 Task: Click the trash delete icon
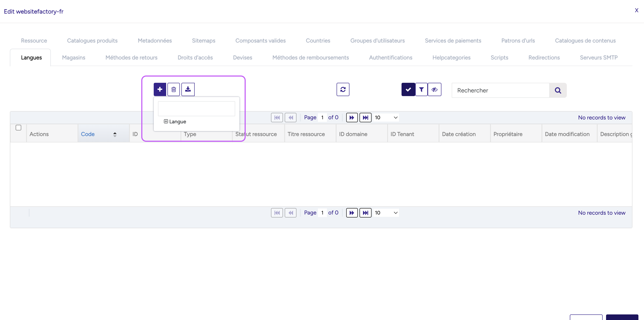[x=173, y=89]
